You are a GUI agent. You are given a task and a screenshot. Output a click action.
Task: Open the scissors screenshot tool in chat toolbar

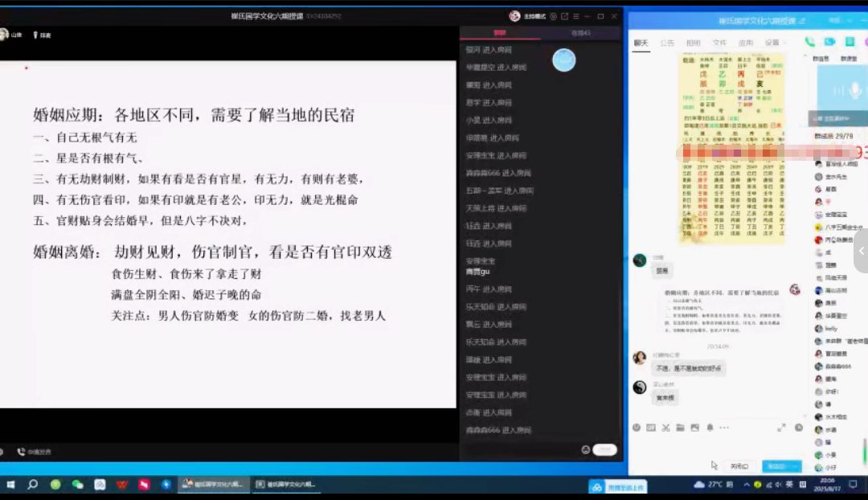[665, 428]
